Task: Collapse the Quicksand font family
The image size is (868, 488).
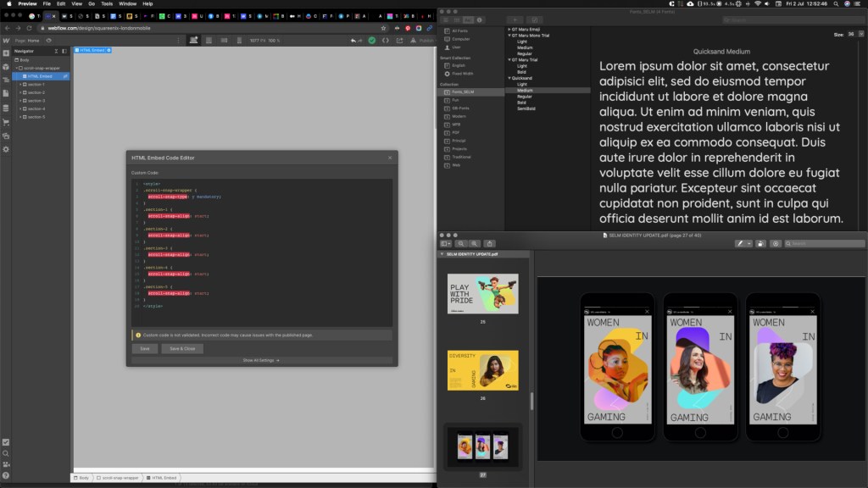Action: [509, 78]
